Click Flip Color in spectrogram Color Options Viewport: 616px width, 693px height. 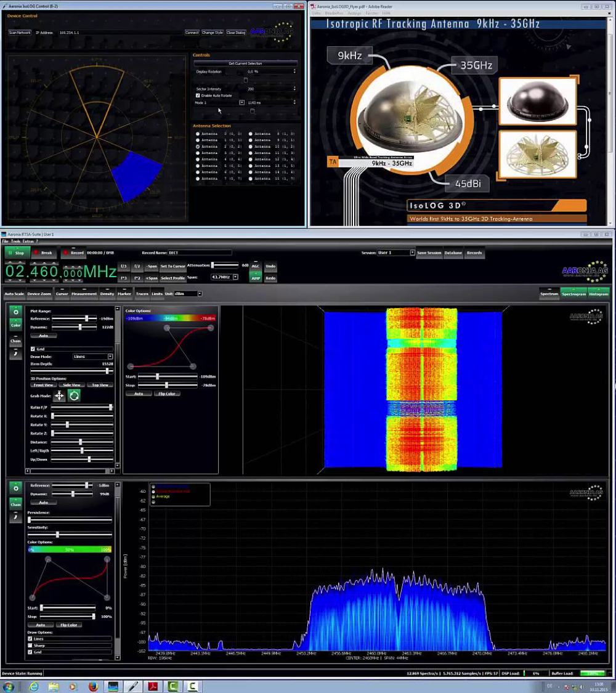point(167,394)
